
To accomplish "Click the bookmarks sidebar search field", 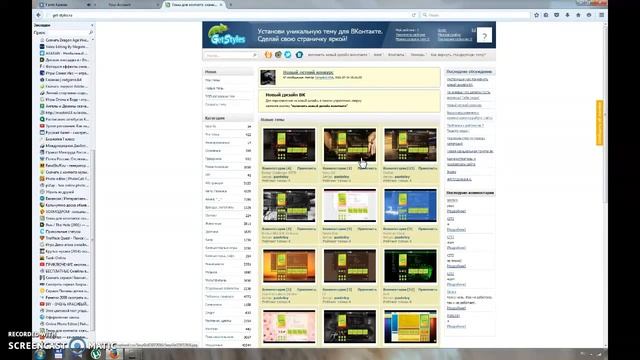I will (63, 32).
